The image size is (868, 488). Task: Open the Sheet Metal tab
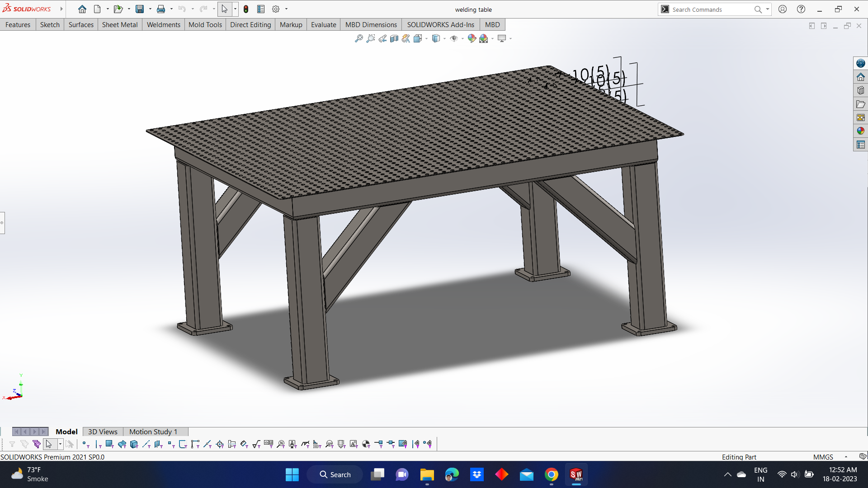[x=119, y=24]
